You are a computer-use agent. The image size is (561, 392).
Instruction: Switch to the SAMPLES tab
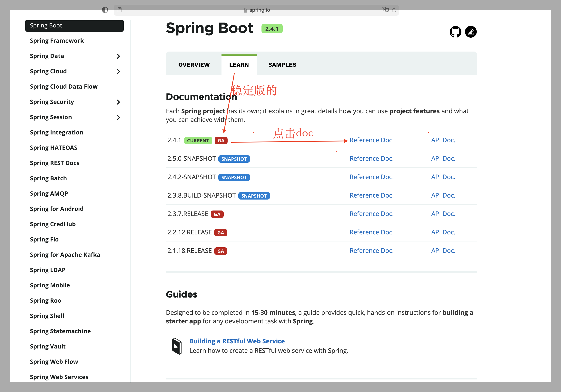pyautogui.click(x=282, y=64)
